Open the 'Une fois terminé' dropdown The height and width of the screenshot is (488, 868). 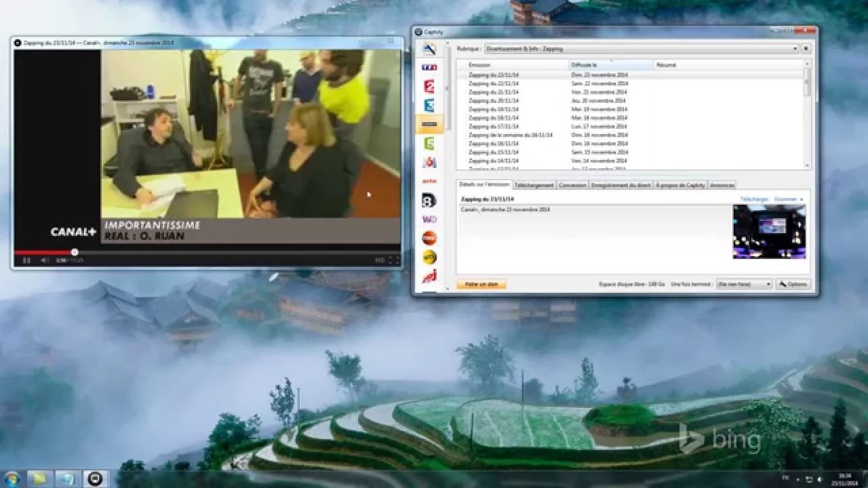click(744, 285)
